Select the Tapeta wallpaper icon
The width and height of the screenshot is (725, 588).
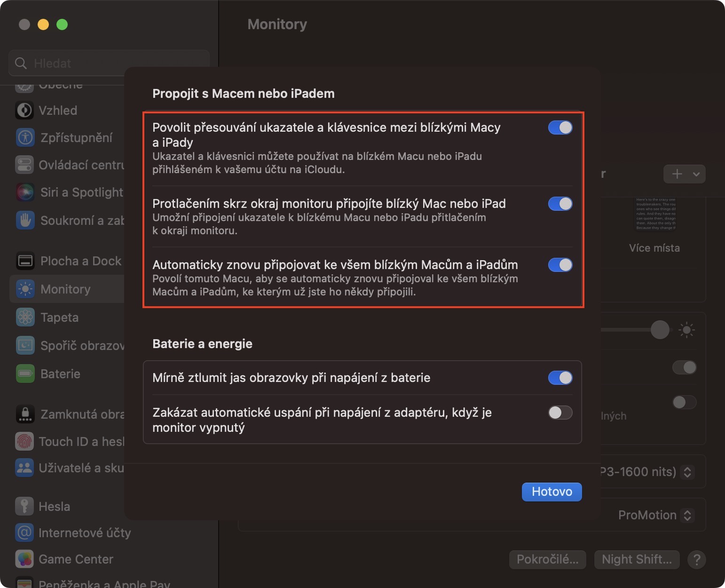tap(25, 318)
